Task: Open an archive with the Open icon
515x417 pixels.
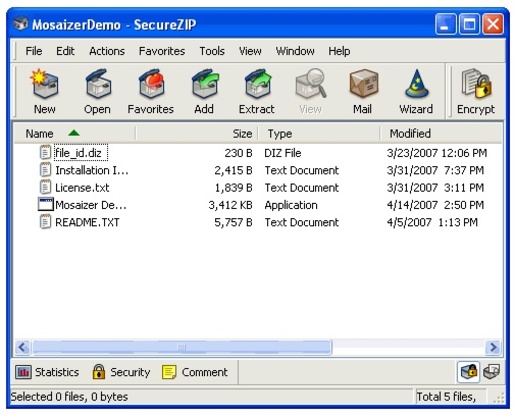Action: pos(97,84)
